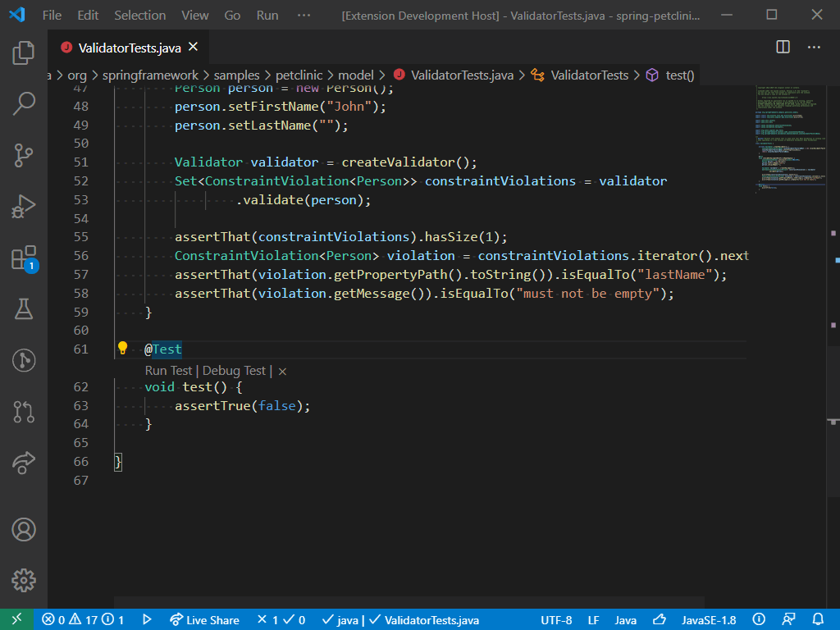Image resolution: width=840 pixels, height=630 pixels.
Task: Click the lightbulb code action on line 61
Action: point(123,348)
